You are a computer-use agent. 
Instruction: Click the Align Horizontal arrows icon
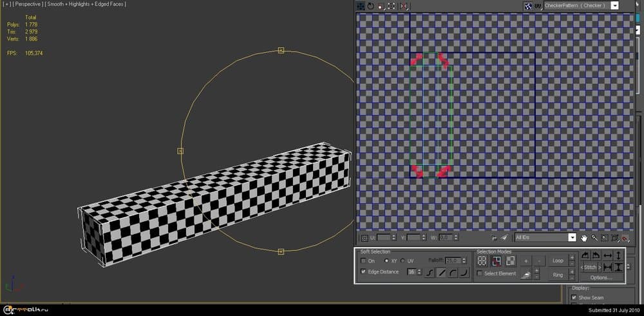tap(607, 256)
